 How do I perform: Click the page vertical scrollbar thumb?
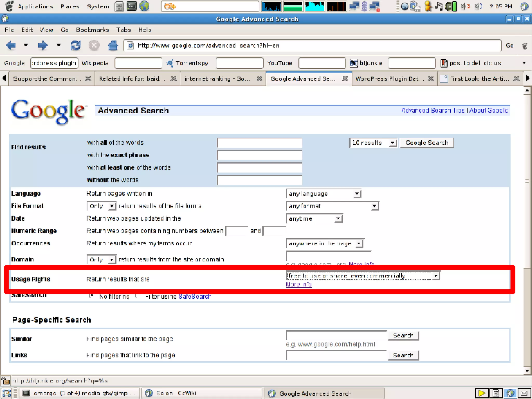pyautogui.click(x=527, y=181)
